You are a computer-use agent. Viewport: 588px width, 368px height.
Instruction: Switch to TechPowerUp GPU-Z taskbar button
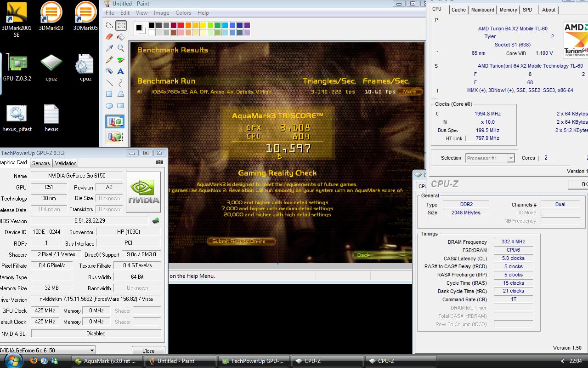pos(254,361)
